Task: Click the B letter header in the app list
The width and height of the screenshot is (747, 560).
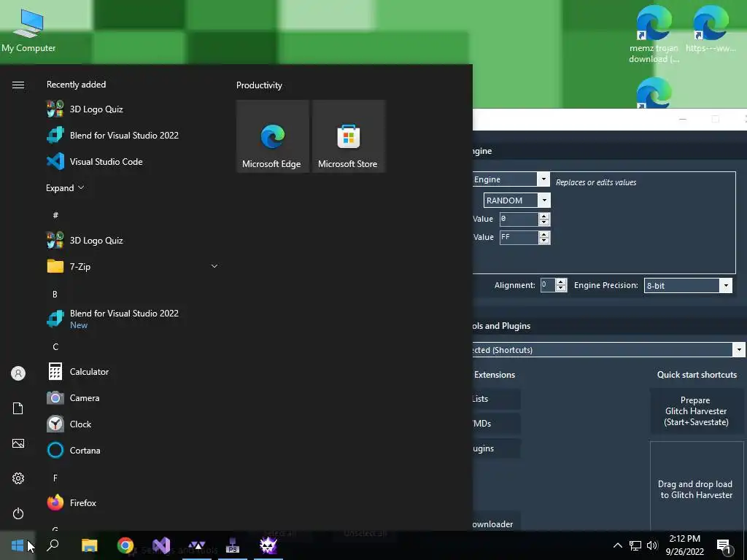Action: coord(55,295)
